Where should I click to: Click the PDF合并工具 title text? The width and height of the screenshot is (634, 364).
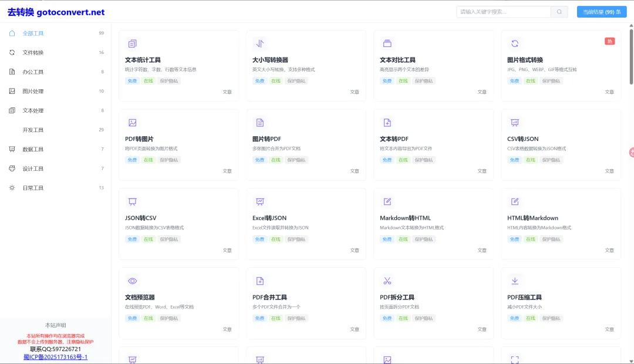[269, 297]
